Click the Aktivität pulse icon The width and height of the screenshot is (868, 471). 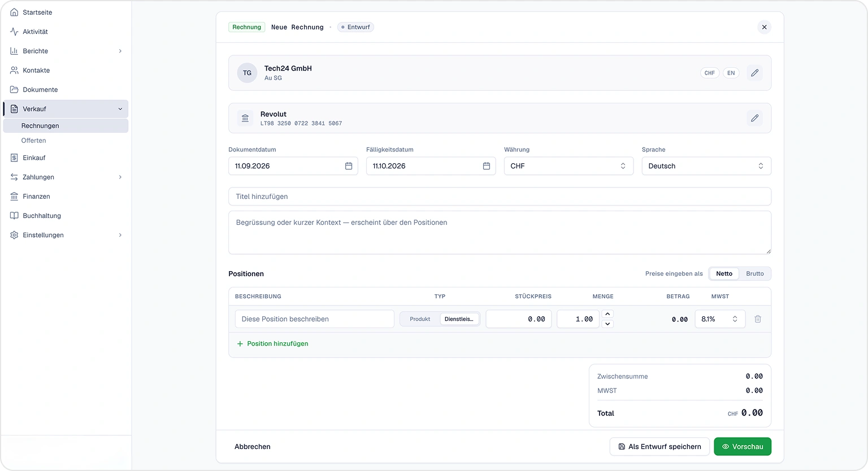[14, 32]
